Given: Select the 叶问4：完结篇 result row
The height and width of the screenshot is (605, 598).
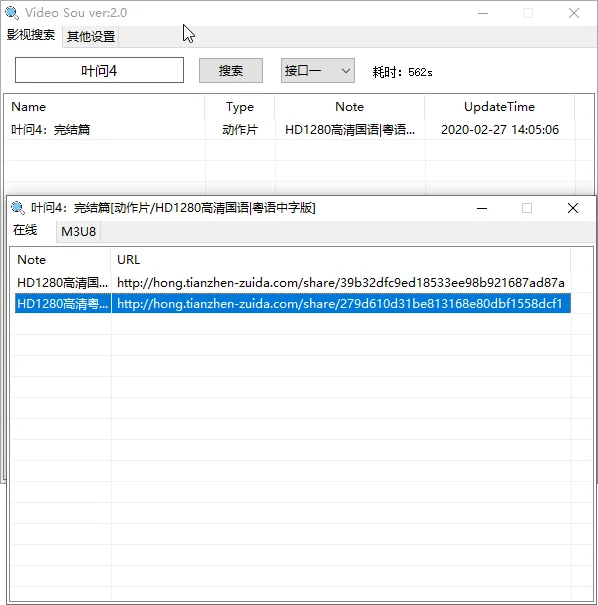Looking at the screenshot, I should [x=298, y=130].
